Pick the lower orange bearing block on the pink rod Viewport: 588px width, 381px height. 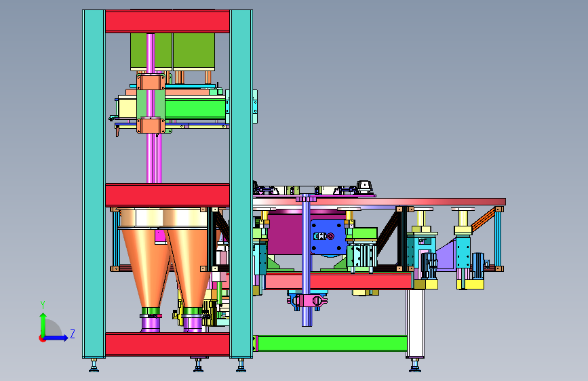[151, 125]
